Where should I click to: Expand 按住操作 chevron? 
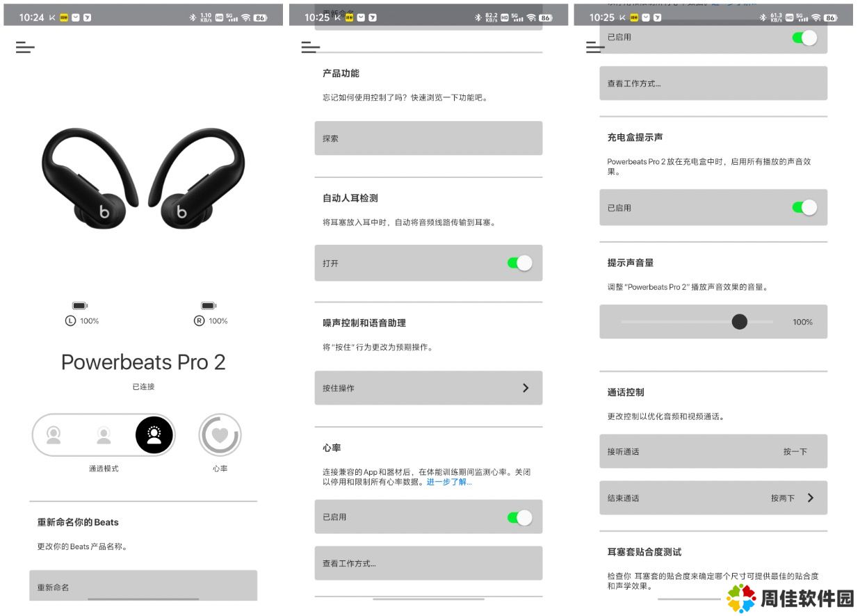point(526,388)
